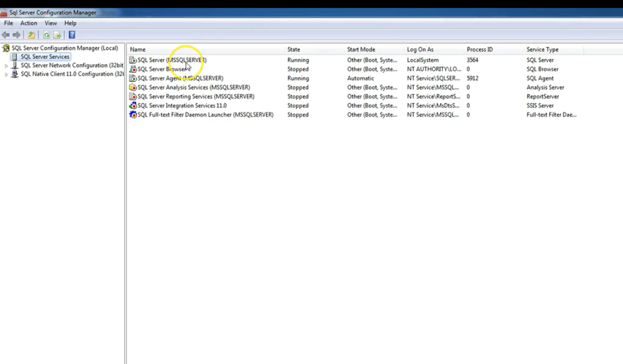The width and height of the screenshot is (623, 364).
Task: Select the SQL Server (MSSQLSERVER) row name
Action: pyautogui.click(x=172, y=60)
